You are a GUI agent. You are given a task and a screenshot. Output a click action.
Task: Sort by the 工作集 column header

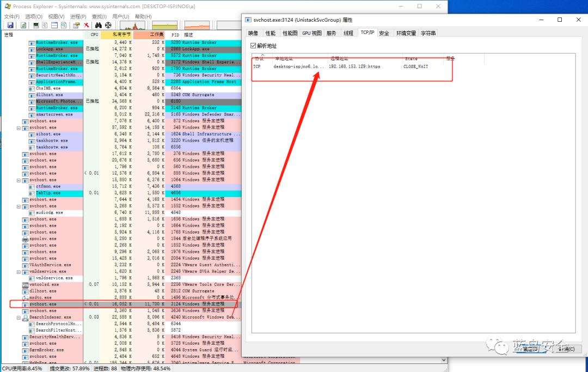tap(149, 34)
